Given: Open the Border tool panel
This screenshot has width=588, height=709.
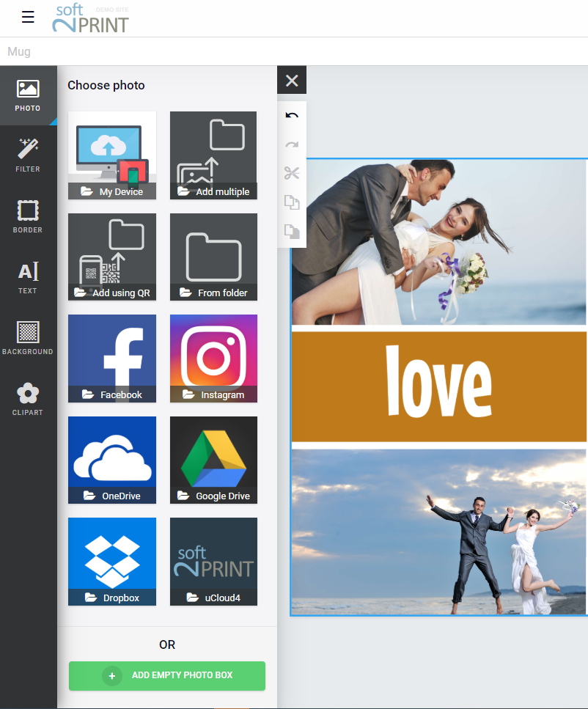Looking at the screenshot, I should click(28, 216).
